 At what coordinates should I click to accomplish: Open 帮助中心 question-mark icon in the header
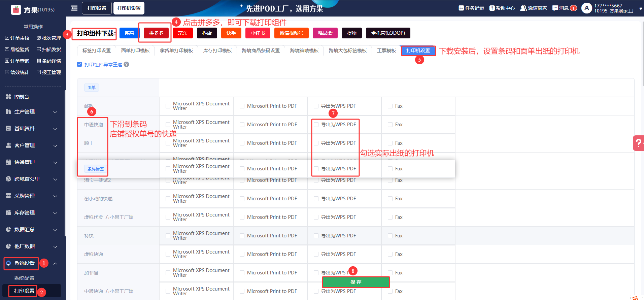pos(492,8)
